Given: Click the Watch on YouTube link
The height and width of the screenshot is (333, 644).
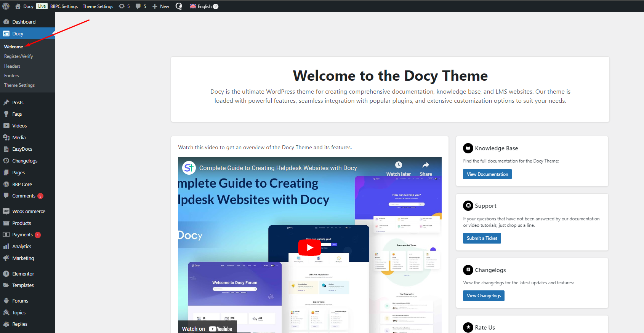Looking at the screenshot, I should (207, 329).
